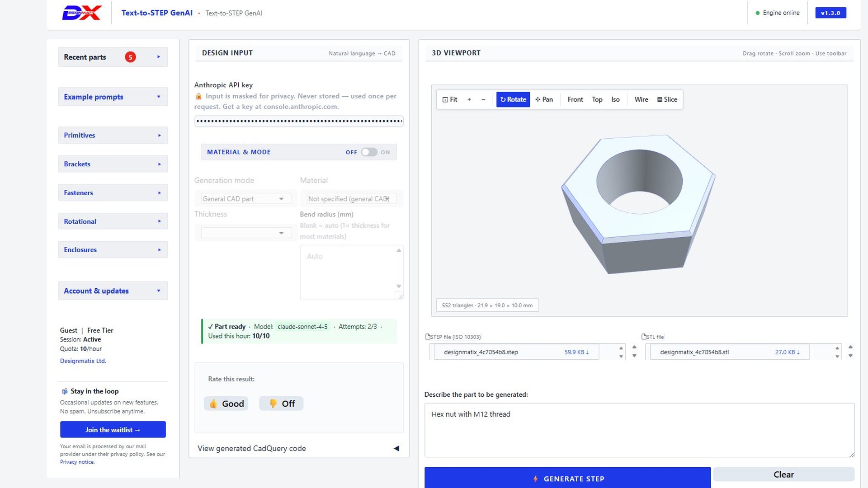Open the Slice tool
Screen dimensions: 868x488
click(667, 99)
